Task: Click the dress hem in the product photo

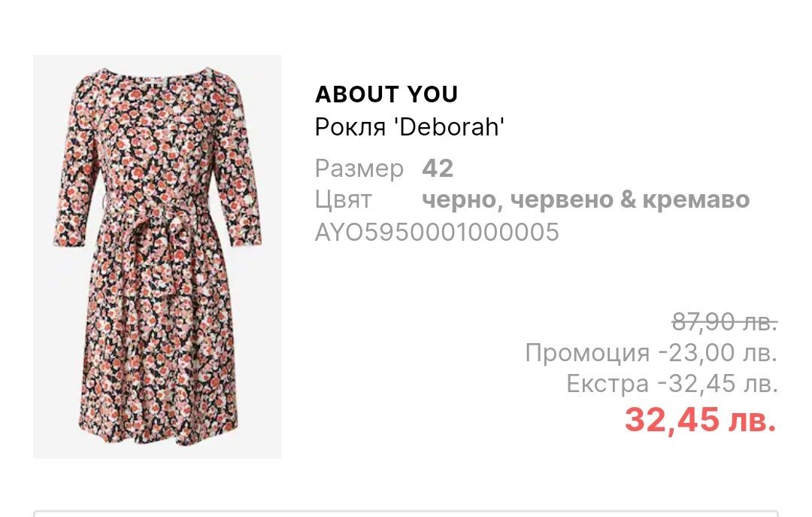Action: (158, 433)
